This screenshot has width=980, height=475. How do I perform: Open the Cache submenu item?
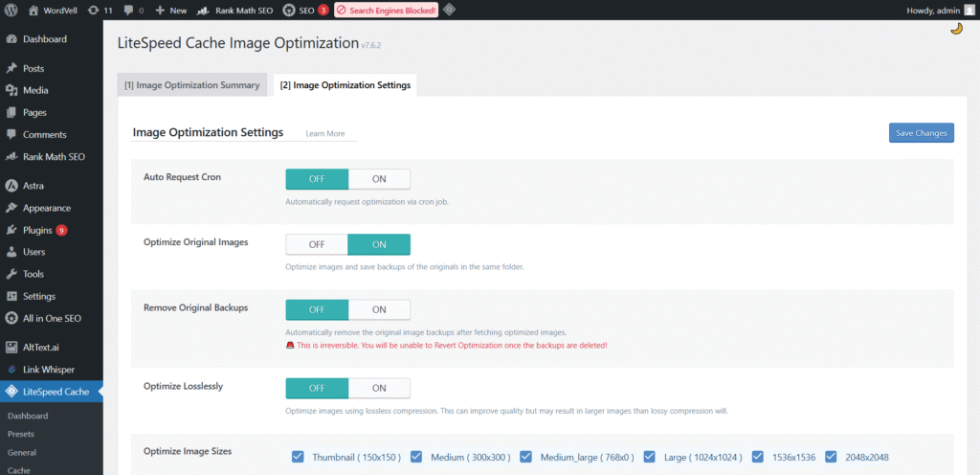(19, 470)
